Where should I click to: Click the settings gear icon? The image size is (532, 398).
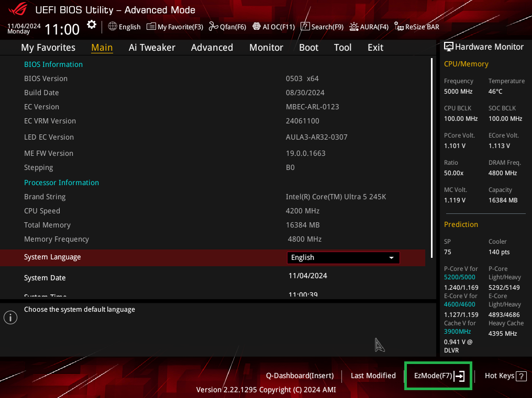pos(92,25)
